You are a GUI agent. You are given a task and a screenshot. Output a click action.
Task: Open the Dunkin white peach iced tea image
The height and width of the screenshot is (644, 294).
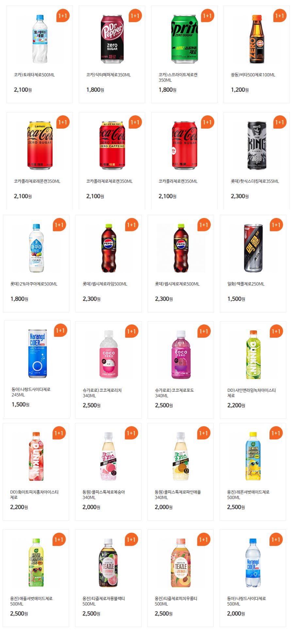[36, 456]
